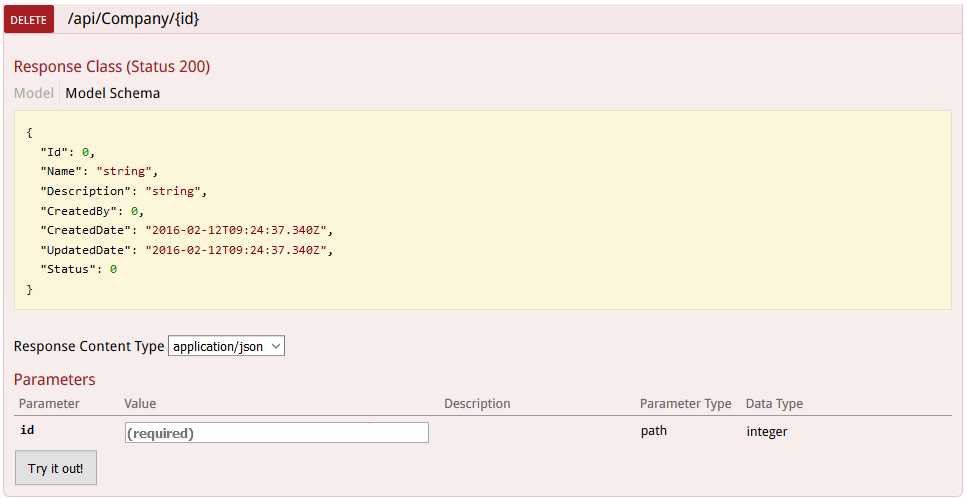
Task: Click the Description column header
Action: point(477,403)
